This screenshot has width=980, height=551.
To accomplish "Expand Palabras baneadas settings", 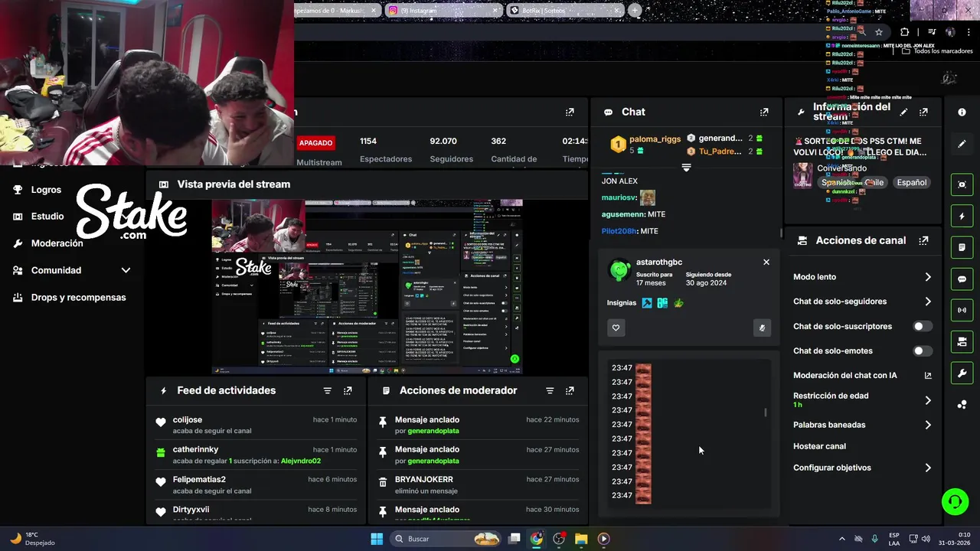I will (928, 425).
